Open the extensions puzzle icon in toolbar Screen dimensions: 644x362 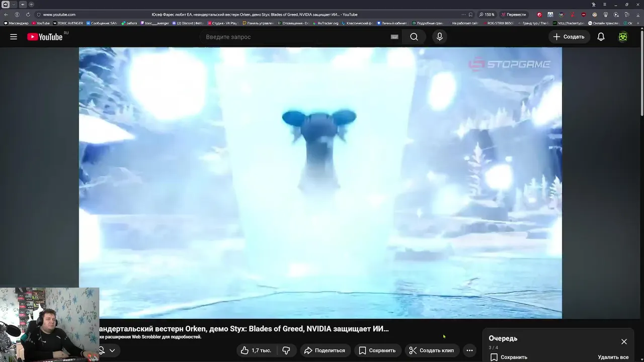[x=627, y=15]
